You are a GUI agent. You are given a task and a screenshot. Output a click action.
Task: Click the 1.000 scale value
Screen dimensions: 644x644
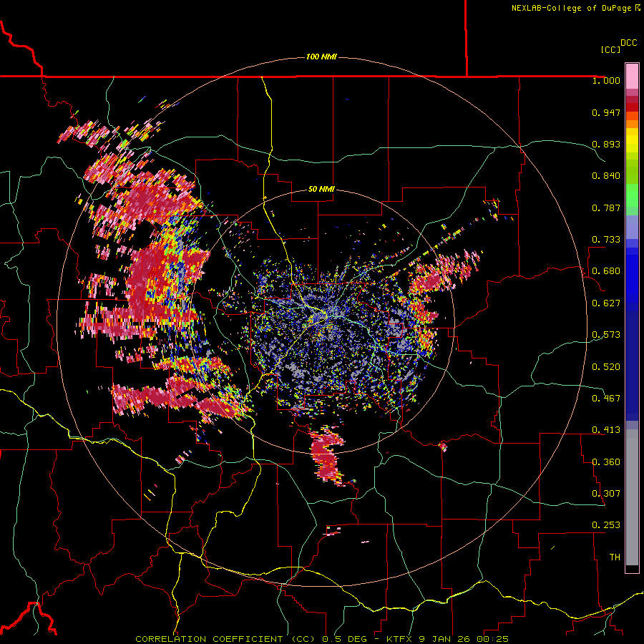click(606, 80)
